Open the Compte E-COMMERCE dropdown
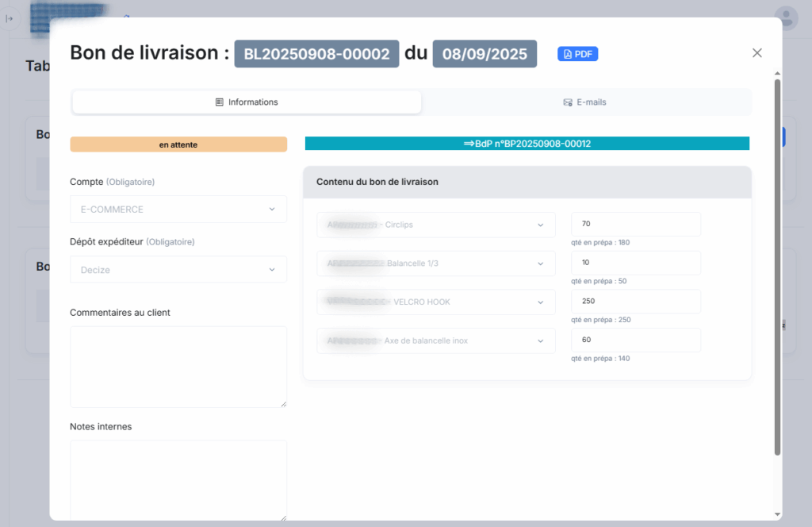 coord(178,210)
